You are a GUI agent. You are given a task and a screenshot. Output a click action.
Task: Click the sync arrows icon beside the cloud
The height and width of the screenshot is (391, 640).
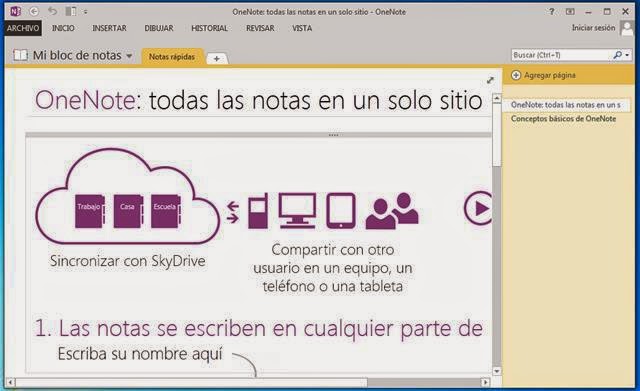pos(233,213)
